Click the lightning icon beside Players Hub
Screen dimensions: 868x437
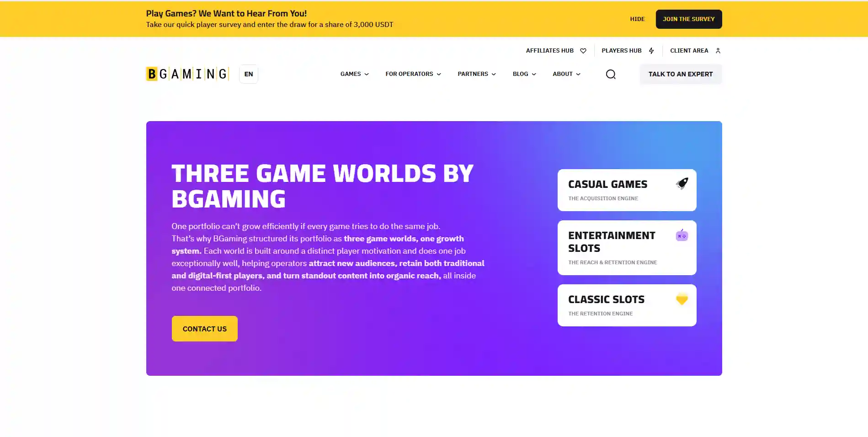[651, 51]
